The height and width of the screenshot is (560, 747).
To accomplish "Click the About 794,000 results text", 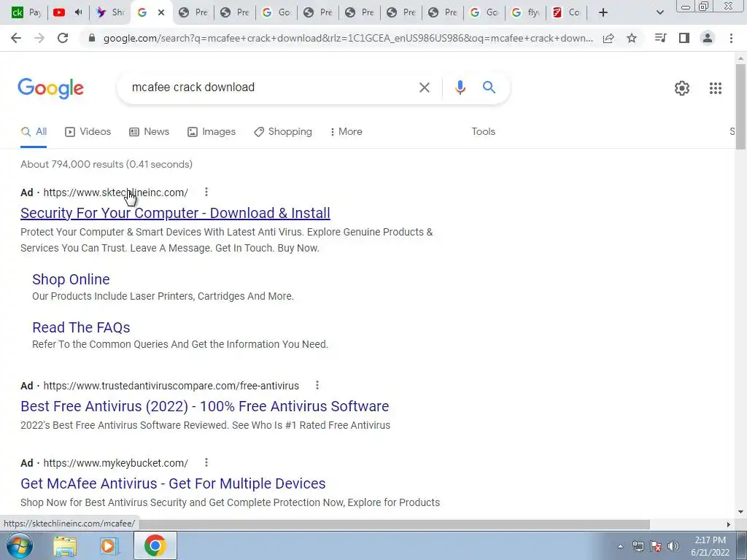I will coord(107,164).
